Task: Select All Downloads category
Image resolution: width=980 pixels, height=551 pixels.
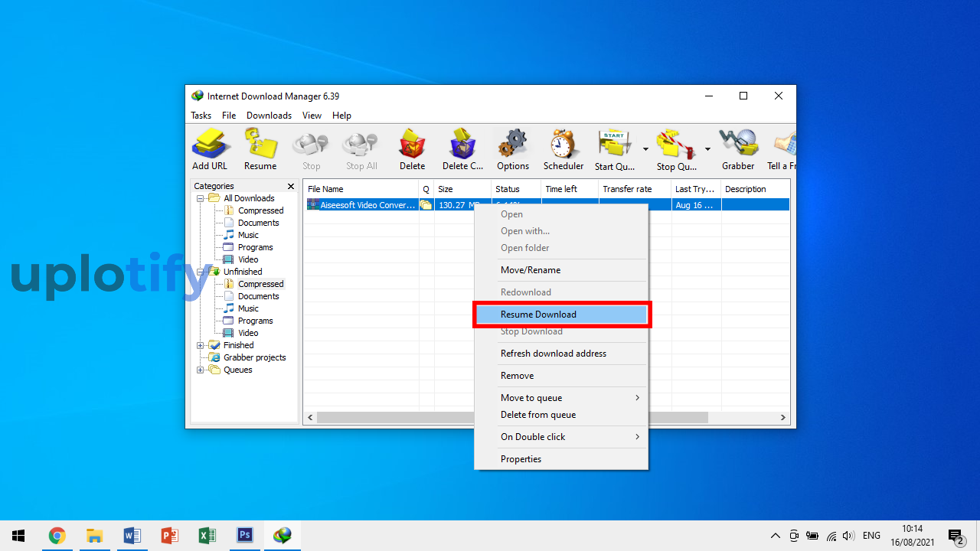Action: click(x=249, y=198)
